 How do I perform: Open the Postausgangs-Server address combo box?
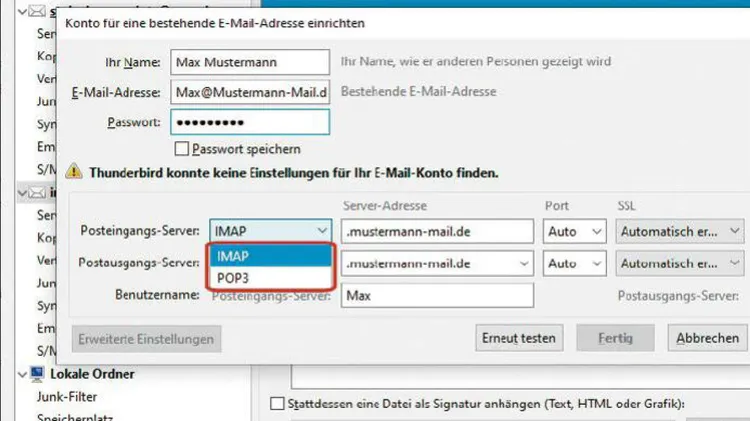(x=437, y=264)
